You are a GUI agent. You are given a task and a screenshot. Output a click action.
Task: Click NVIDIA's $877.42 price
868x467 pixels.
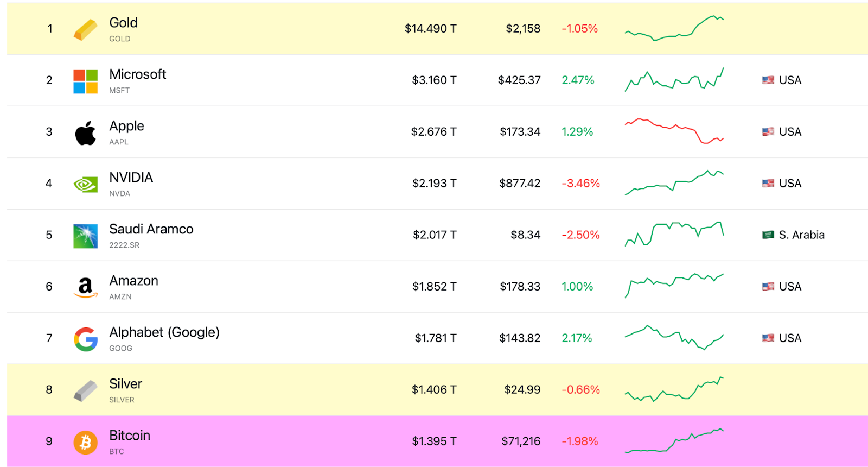click(x=520, y=183)
